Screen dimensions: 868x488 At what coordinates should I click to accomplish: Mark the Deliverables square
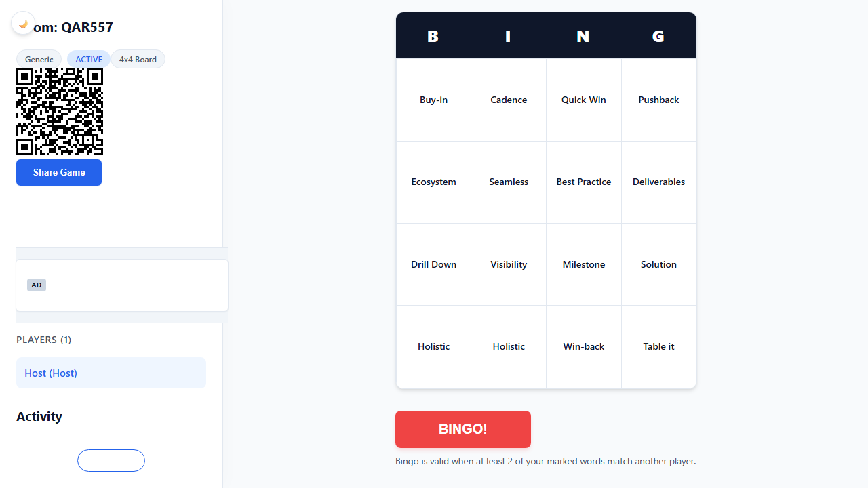click(658, 182)
